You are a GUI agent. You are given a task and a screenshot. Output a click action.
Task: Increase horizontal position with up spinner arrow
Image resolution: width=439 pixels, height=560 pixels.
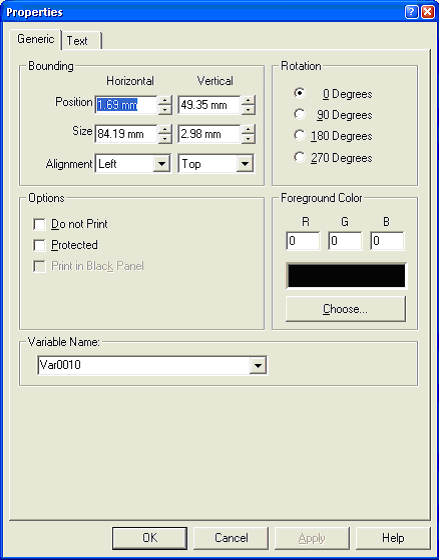[165, 101]
